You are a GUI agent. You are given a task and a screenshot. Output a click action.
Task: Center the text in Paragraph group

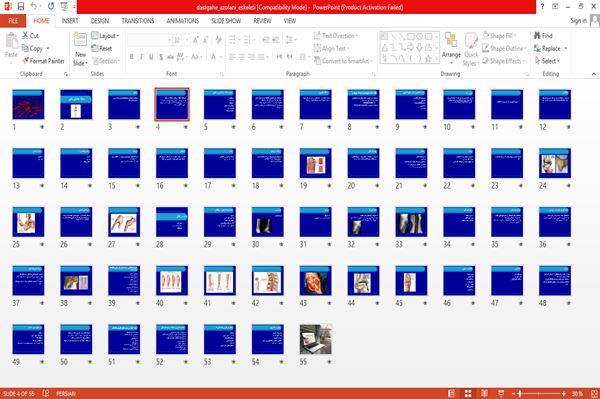pyautogui.click(x=241, y=57)
